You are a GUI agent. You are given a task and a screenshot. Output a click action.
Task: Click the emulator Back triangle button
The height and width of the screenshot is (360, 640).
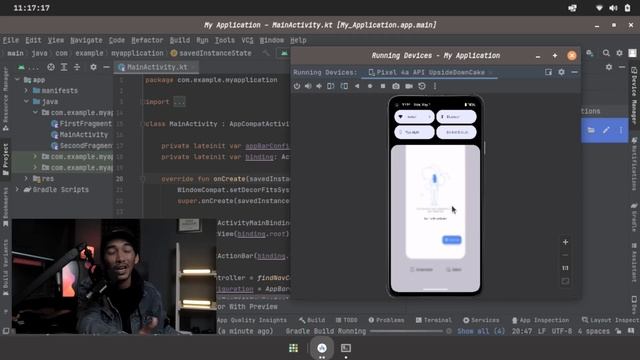click(x=357, y=86)
